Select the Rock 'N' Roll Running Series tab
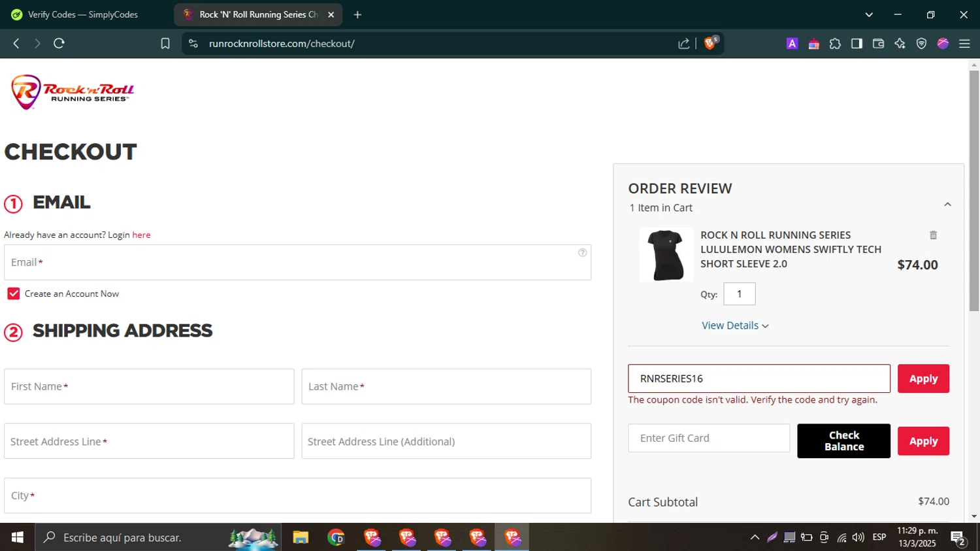This screenshot has height=551, width=980. [258, 14]
